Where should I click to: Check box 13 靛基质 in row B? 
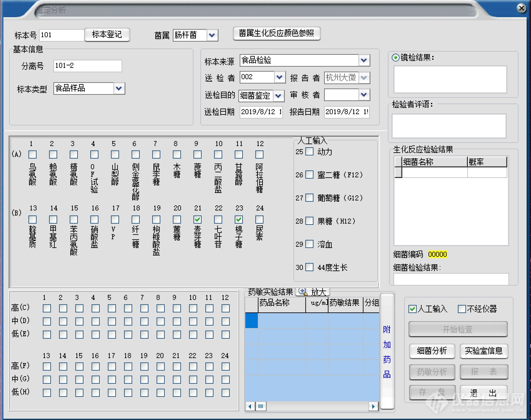pyautogui.click(x=33, y=220)
